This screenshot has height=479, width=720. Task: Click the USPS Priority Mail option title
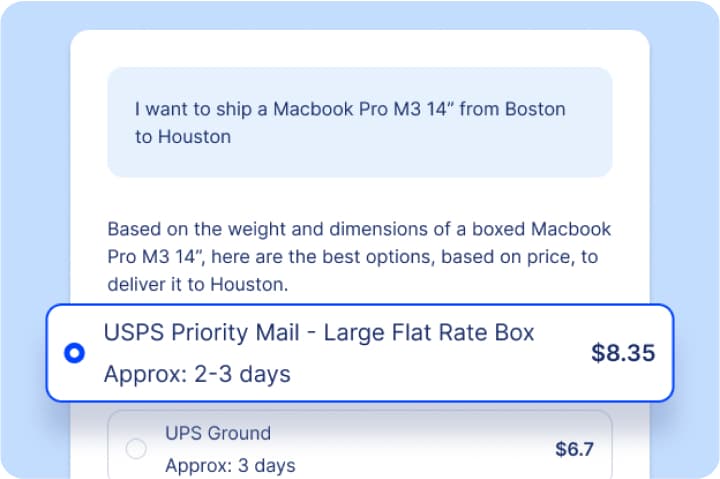click(319, 331)
